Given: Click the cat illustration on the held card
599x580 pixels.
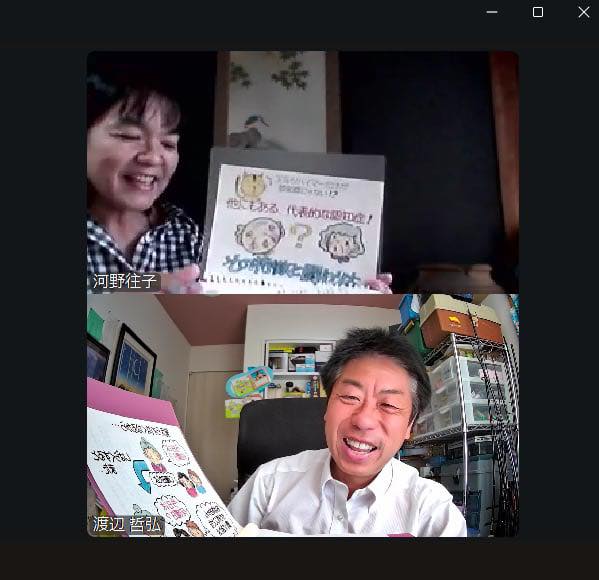Looking at the screenshot, I should [x=252, y=185].
